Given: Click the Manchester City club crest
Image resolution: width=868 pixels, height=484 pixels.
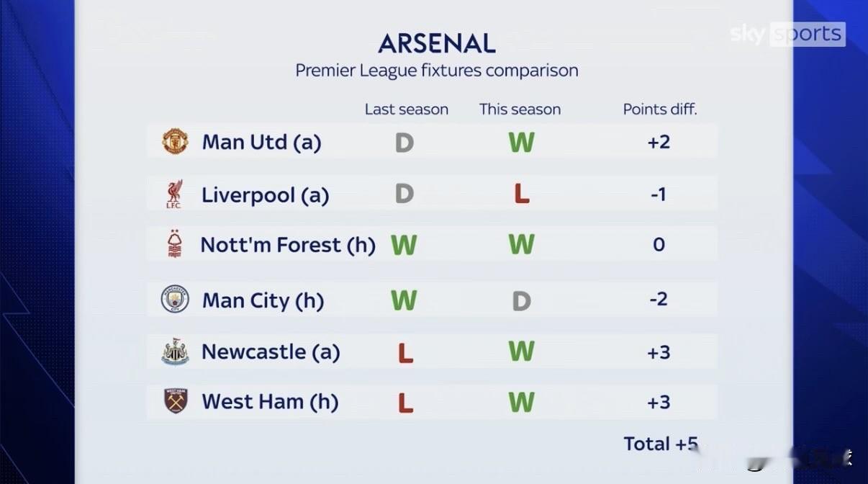Looking at the screenshot, I should [x=175, y=300].
